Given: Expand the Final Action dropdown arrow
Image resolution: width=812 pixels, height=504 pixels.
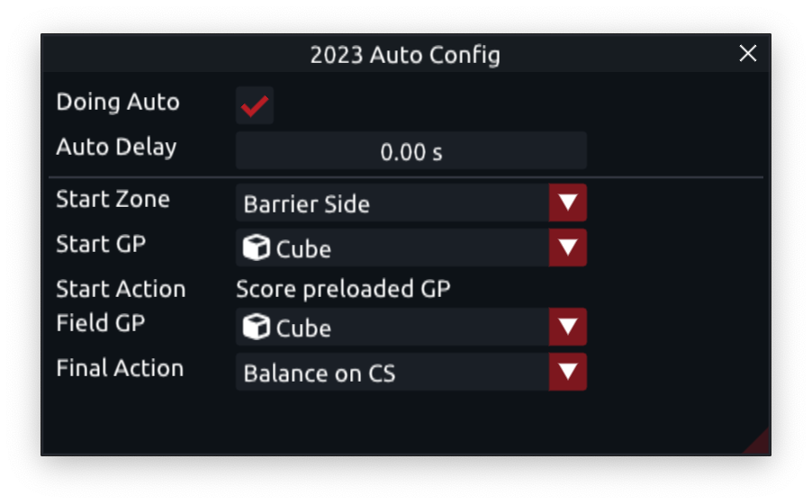Looking at the screenshot, I should pyautogui.click(x=567, y=372).
